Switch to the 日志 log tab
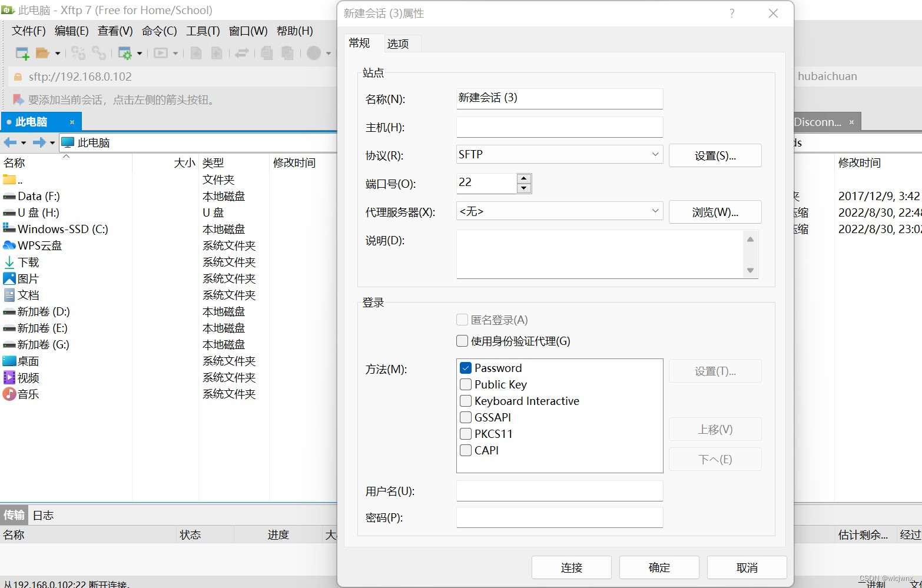Image resolution: width=922 pixels, height=588 pixels. tap(43, 515)
